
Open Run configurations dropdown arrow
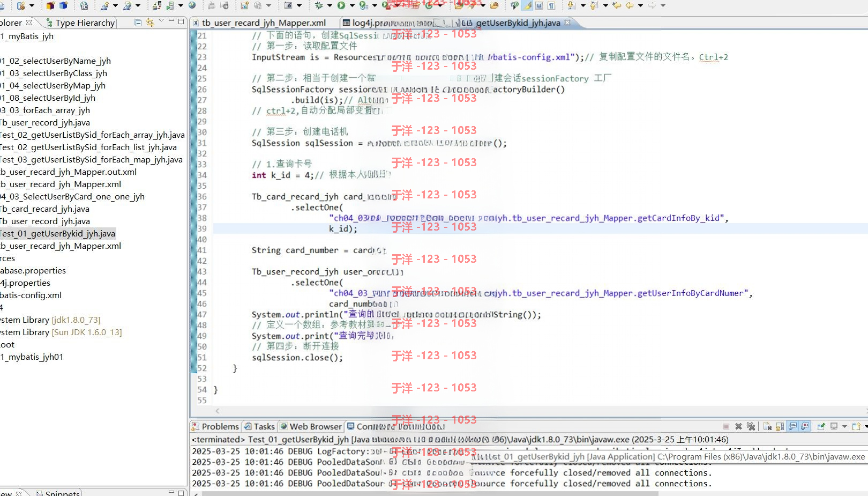point(352,5)
